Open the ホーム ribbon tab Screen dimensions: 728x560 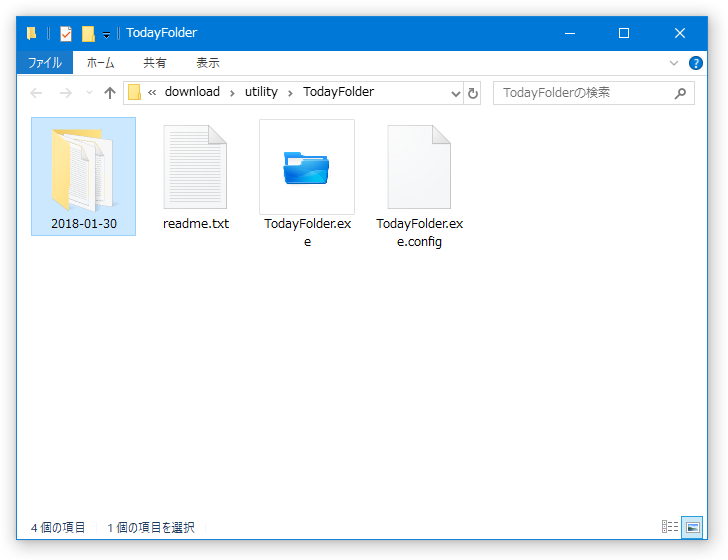(100, 63)
